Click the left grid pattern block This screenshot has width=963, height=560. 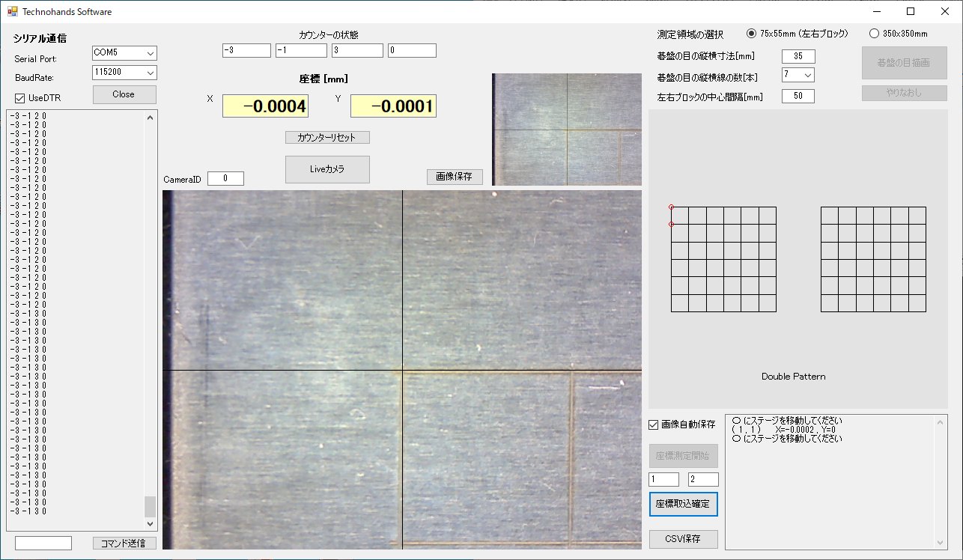coord(723,259)
